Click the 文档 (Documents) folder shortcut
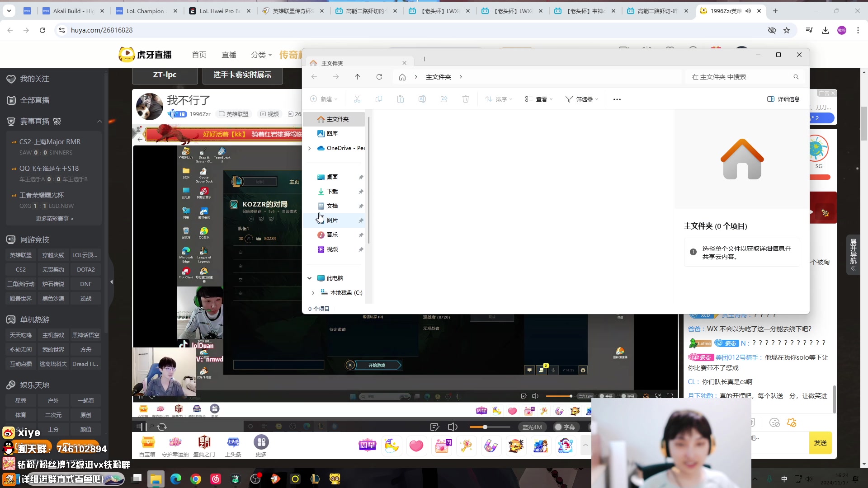This screenshot has width=868, height=488. tap(333, 206)
